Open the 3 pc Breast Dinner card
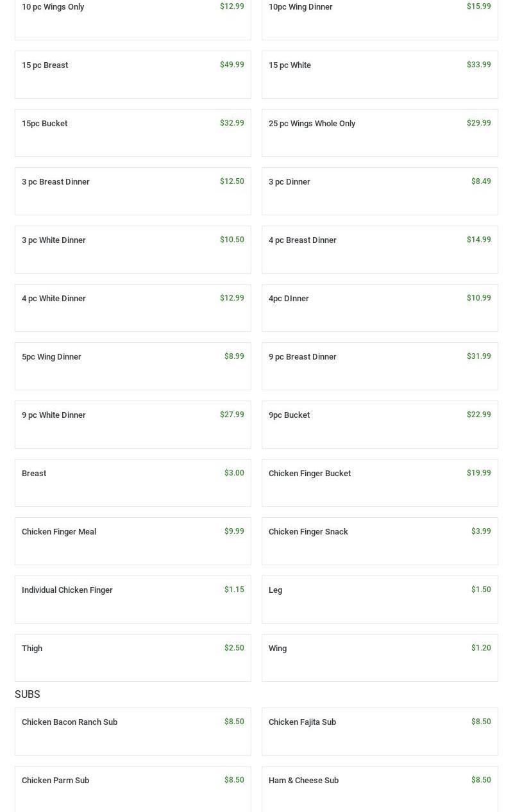The image size is (513, 812). [133, 191]
